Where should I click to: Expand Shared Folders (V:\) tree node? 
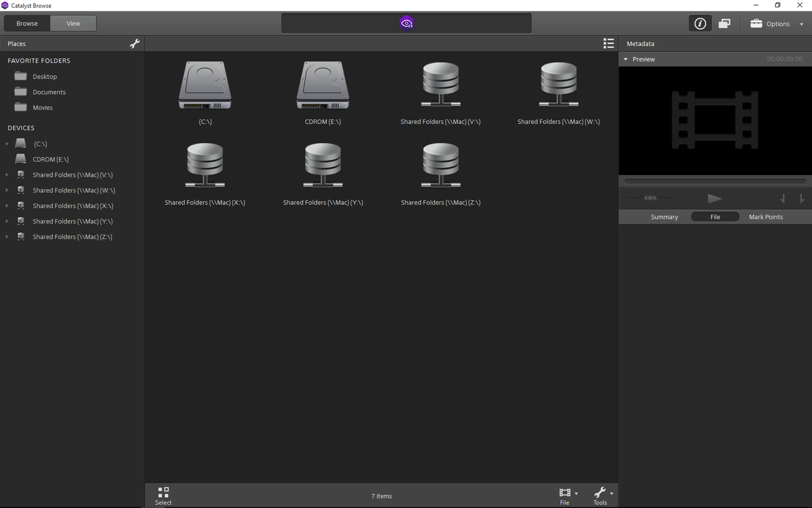[x=7, y=174]
